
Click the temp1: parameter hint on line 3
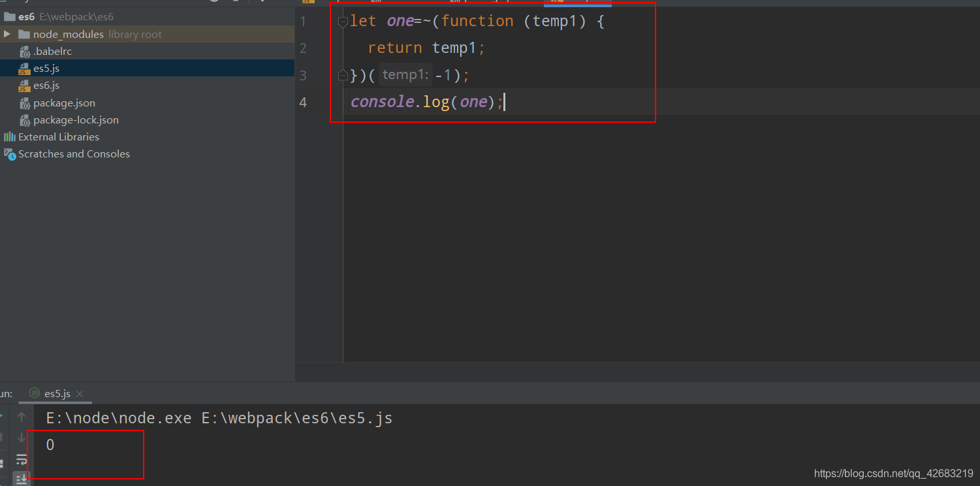[405, 75]
